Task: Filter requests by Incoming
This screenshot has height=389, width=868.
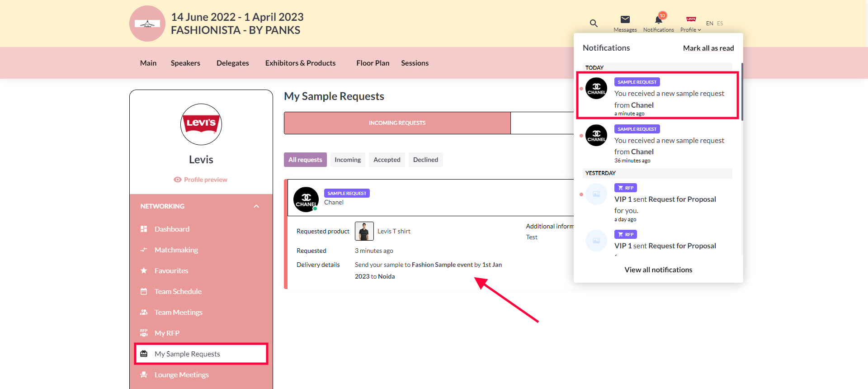Action: pyautogui.click(x=347, y=160)
